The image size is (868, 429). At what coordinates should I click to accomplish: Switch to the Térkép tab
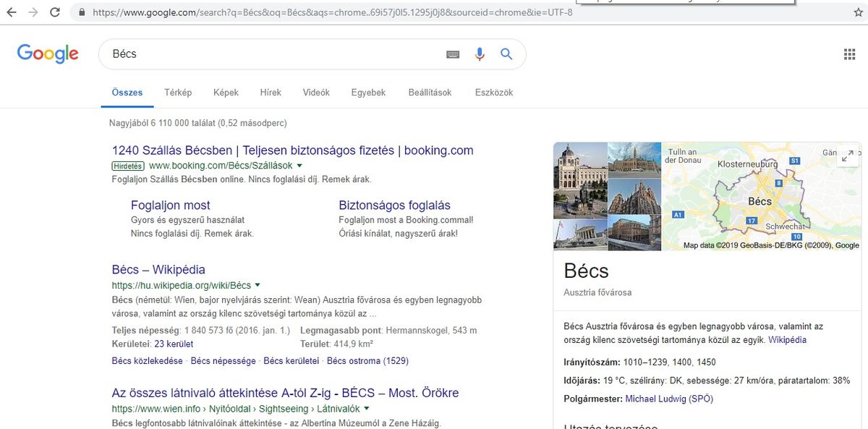click(178, 93)
